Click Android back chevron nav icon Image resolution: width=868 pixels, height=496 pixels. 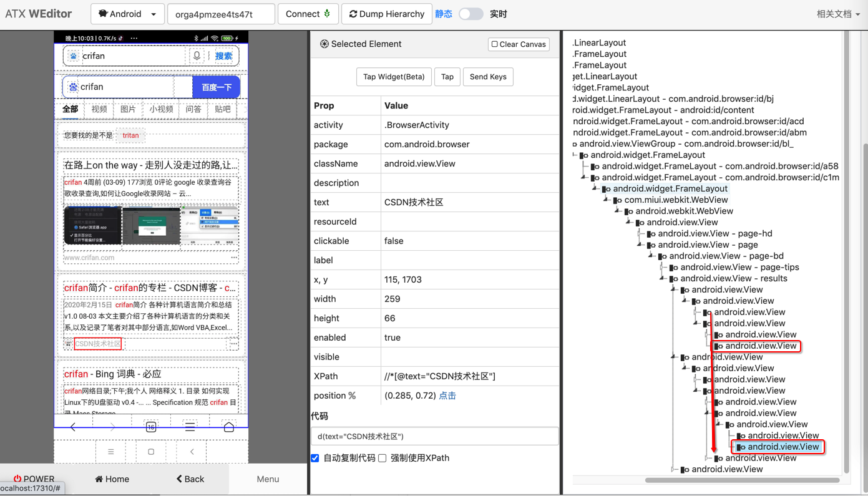coord(192,452)
